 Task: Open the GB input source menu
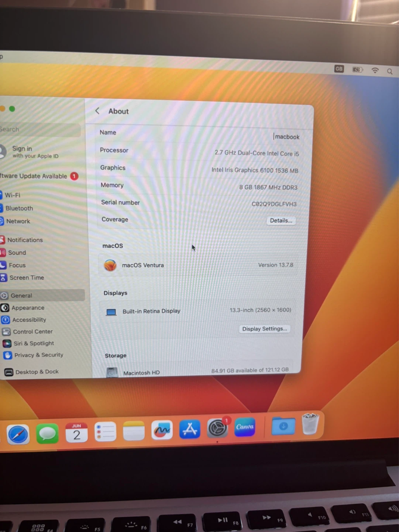(339, 69)
